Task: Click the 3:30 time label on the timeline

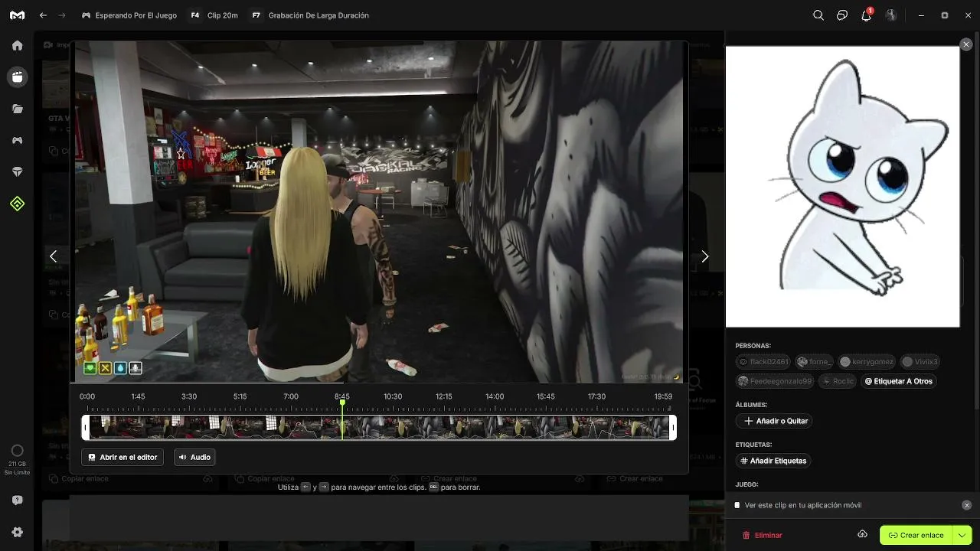Action: (189, 396)
